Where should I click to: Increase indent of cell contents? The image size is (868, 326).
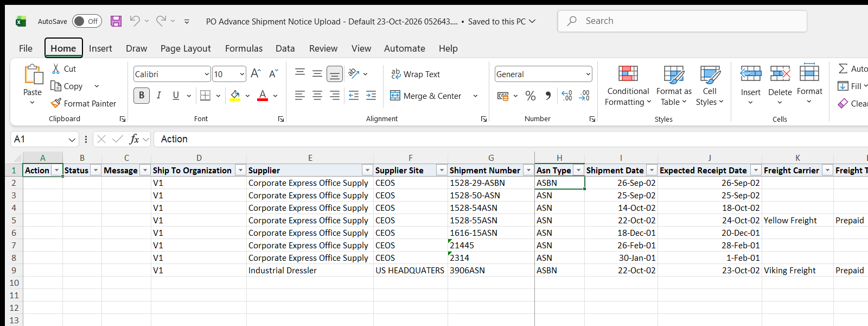click(371, 96)
